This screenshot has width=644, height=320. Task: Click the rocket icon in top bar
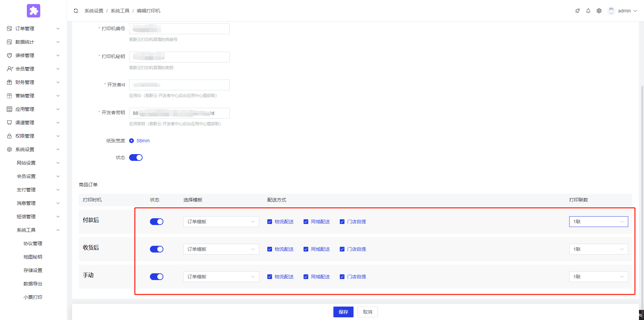point(577,11)
